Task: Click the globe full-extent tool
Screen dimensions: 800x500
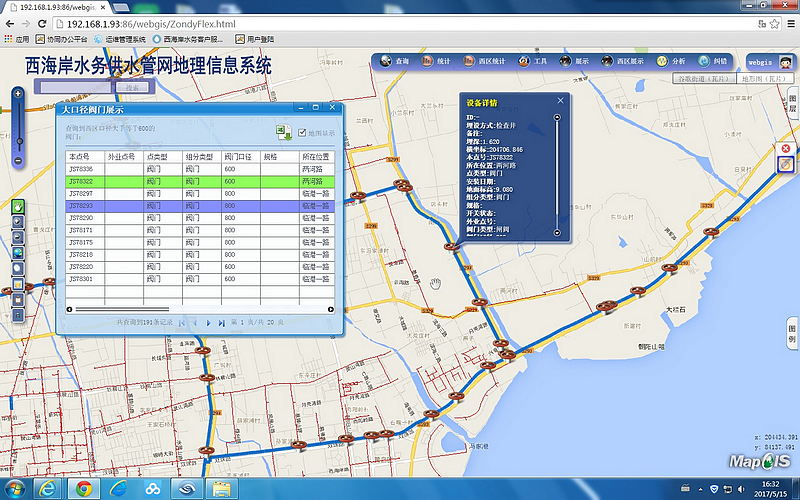Action: pos(18,253)
